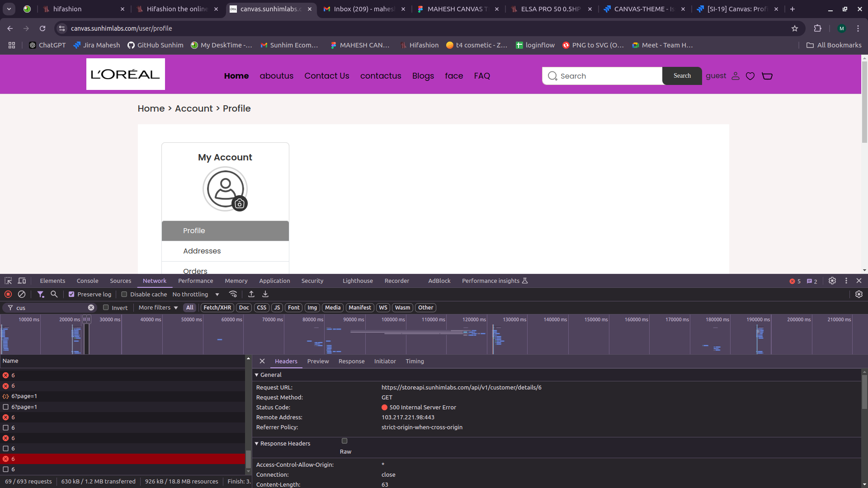Uncheck the Preserve log checkbox
The image size is (868, 488).
71,294
